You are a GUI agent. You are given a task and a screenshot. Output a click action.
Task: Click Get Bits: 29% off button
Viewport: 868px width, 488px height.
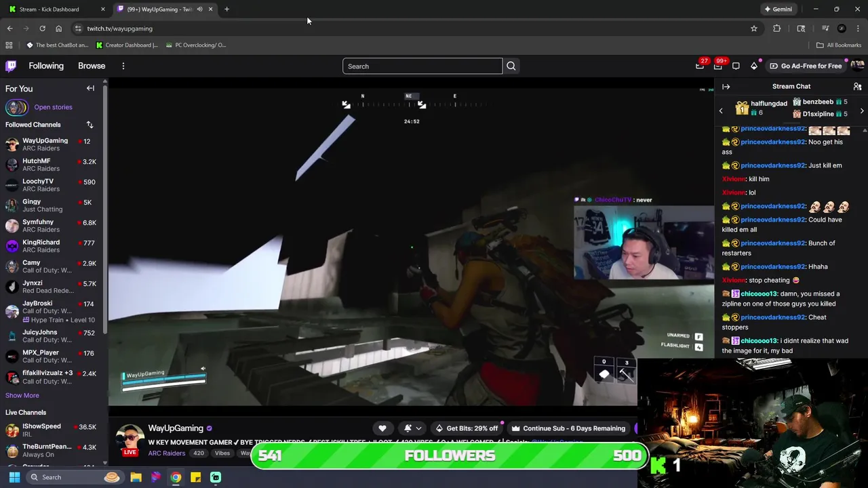pyautogui.click(x=467, y=428)
